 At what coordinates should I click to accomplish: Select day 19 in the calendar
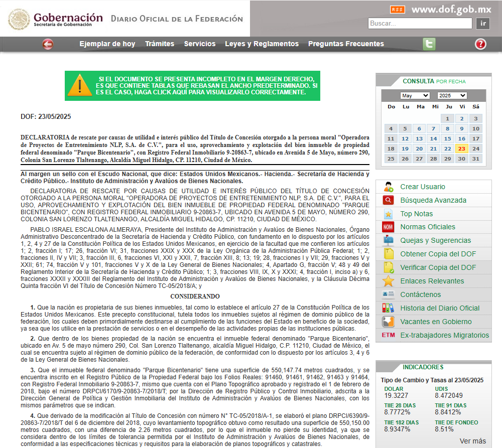point(405,149)
